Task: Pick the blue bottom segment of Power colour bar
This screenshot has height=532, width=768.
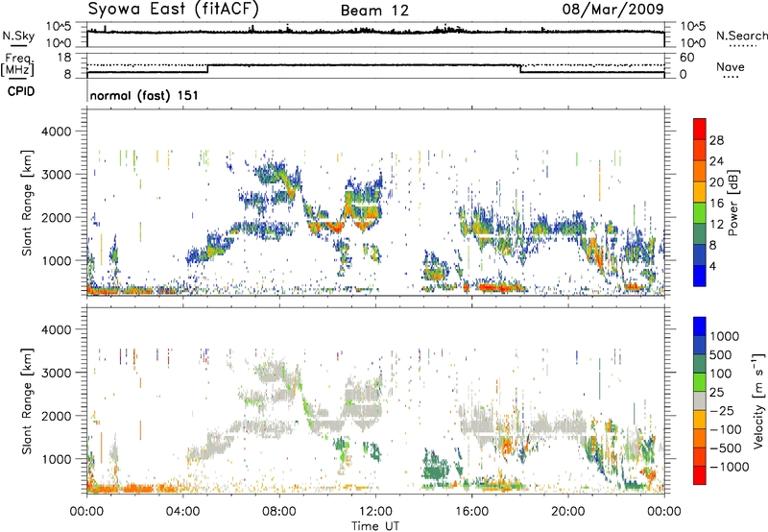Action: (700, 276)
